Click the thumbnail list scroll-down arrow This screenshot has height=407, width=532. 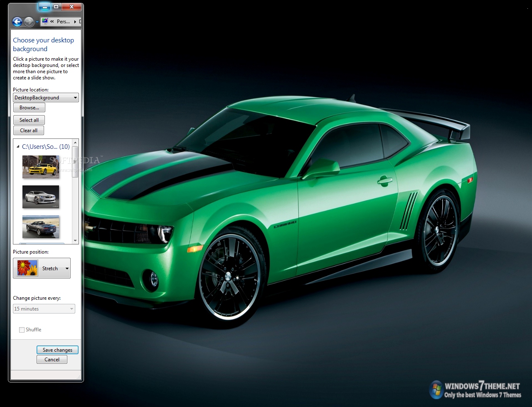pos(75,241)
